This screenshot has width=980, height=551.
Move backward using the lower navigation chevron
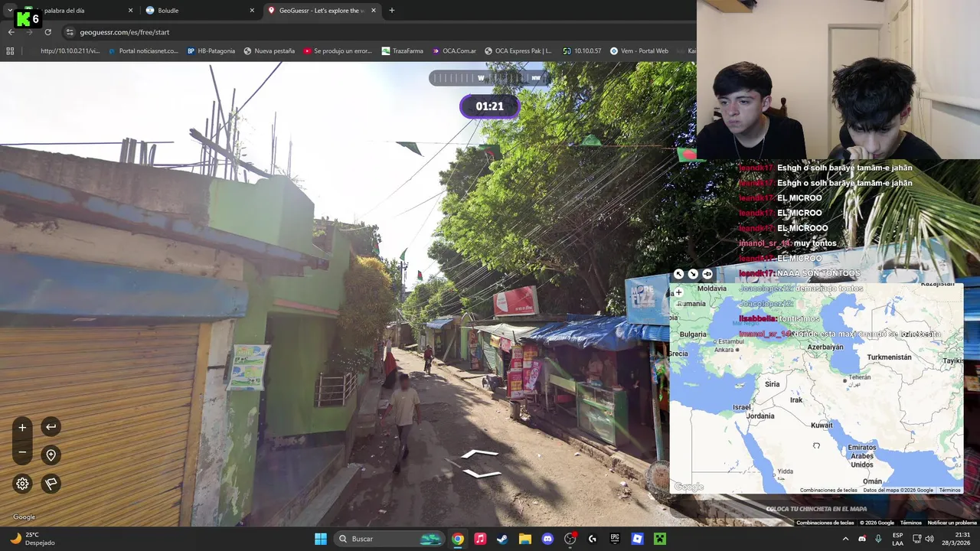tap(482, 473)
